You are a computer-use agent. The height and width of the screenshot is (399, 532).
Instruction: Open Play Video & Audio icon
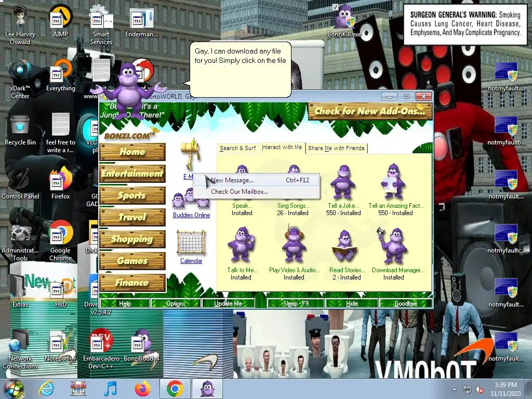coord(294,244)
